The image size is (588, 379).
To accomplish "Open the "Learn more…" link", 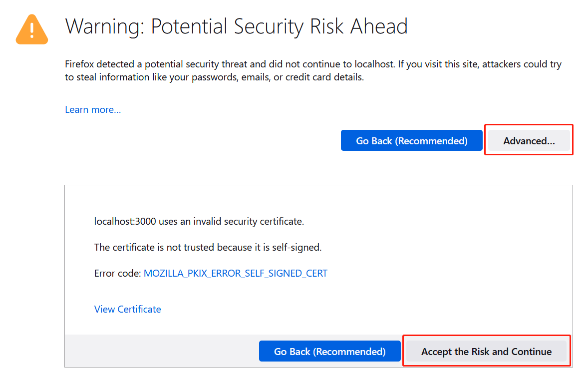I will 93,109.
